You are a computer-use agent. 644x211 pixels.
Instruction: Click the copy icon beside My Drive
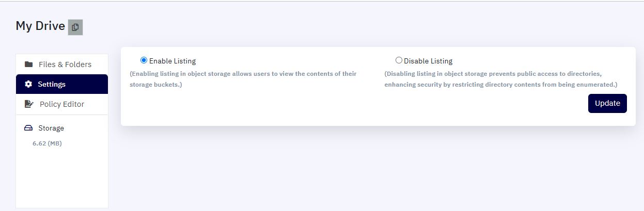tap(75, 27)
